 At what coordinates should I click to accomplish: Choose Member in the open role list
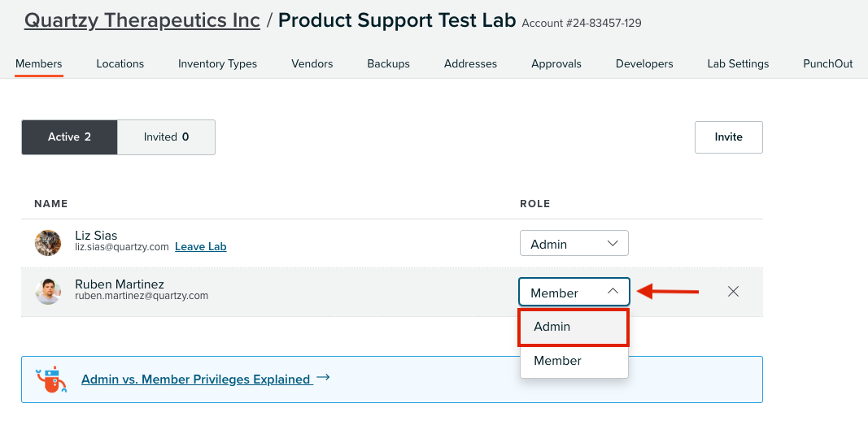click(x=574, y=361)
